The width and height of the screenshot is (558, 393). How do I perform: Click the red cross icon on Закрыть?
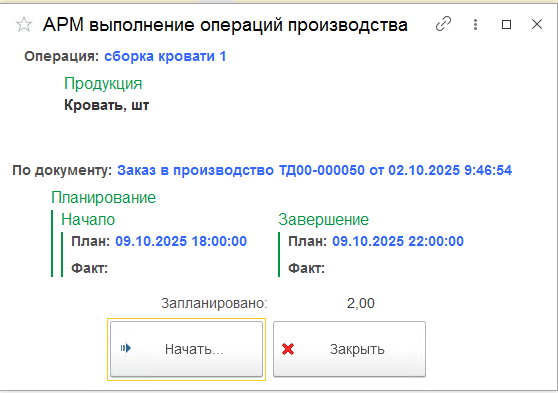[x=288, y=349]
